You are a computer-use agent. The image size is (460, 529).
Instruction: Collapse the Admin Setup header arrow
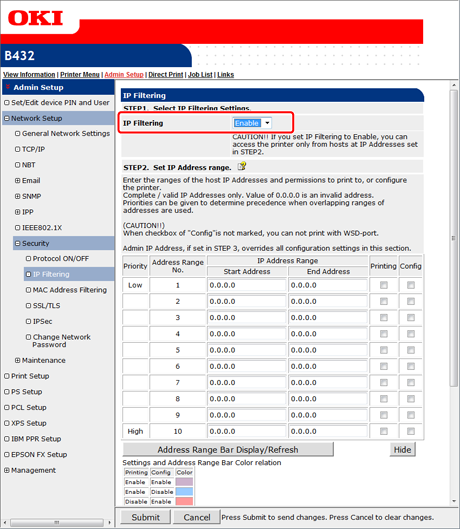pos(8,87)
